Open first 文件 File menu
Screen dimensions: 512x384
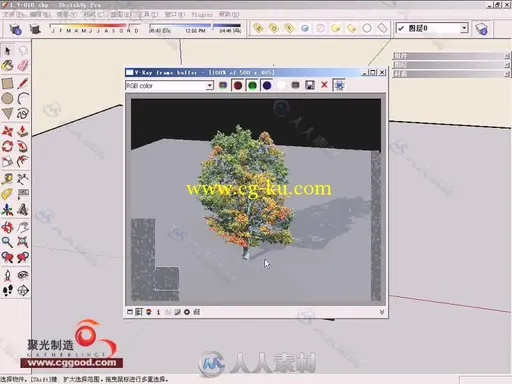click(13, 14)
